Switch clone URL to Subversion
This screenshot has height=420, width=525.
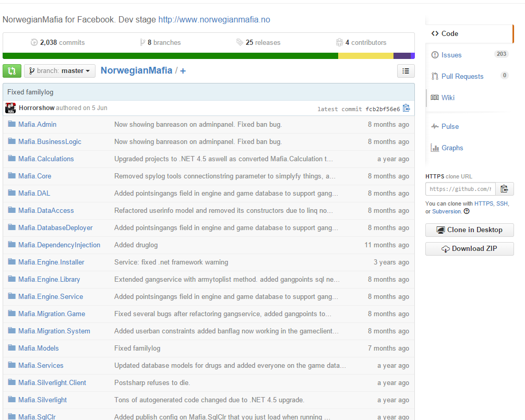click(446, 211)
